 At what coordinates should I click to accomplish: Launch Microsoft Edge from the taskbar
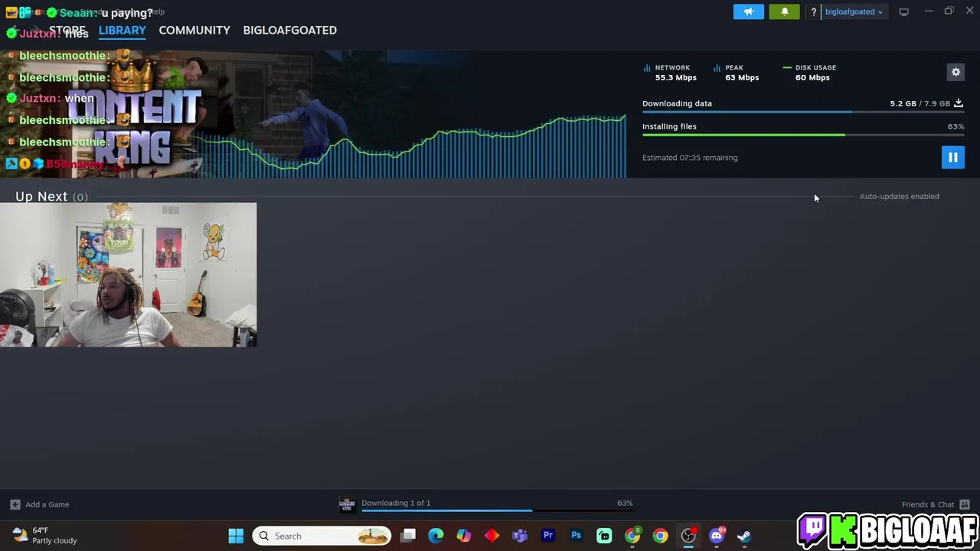(436, 536)
